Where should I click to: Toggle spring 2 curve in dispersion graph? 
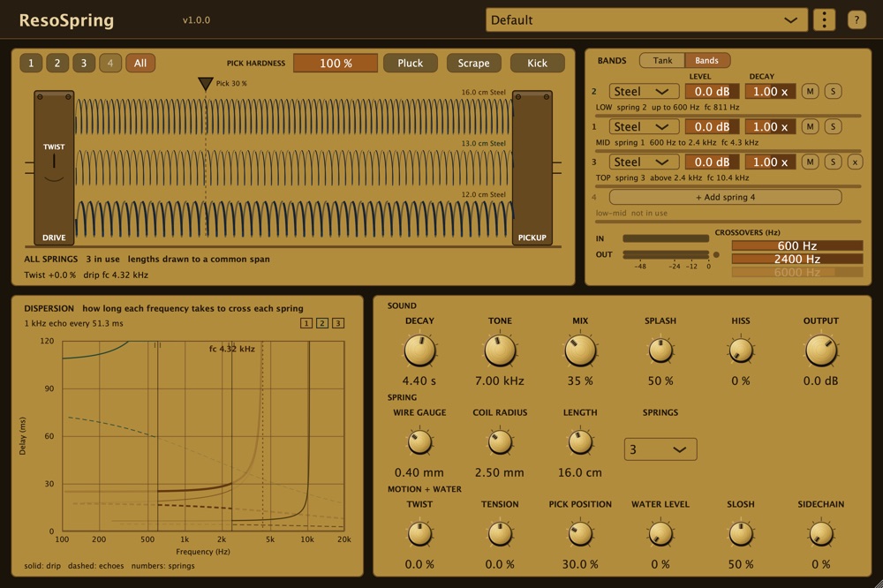pyautogui.click(x=322, y=323)
